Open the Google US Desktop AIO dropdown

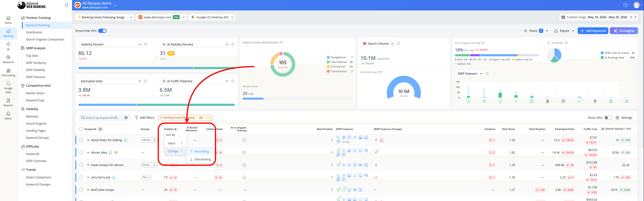coord(212,17)
